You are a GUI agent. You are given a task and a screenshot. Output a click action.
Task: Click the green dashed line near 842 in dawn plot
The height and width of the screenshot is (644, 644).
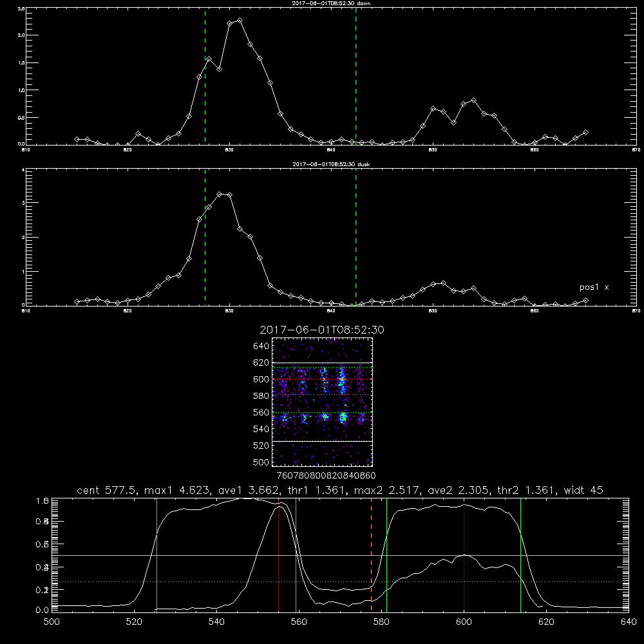coord(355,76)
